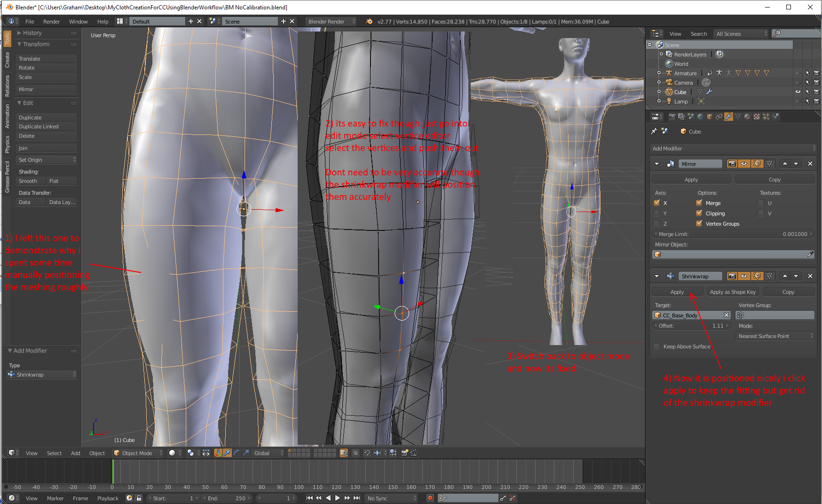Open the Nearest Surface Point mode dropdown
The image size is (822, 504).
click(x=775, y=336)
